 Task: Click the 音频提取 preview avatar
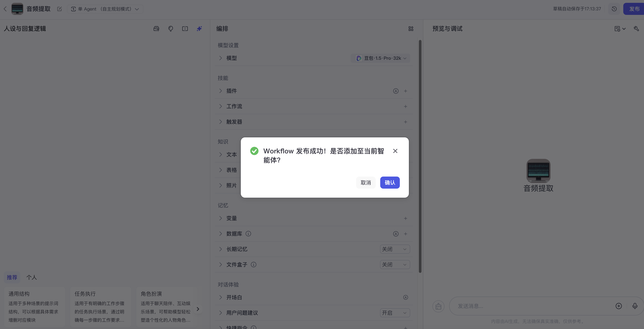click(x=538, y=171)
